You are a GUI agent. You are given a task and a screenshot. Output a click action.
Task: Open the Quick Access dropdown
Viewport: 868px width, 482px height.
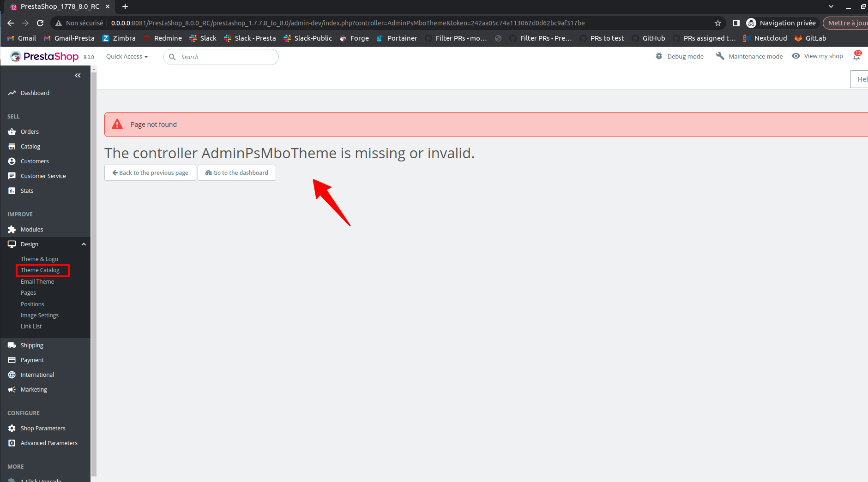click(x=127, y=56)
